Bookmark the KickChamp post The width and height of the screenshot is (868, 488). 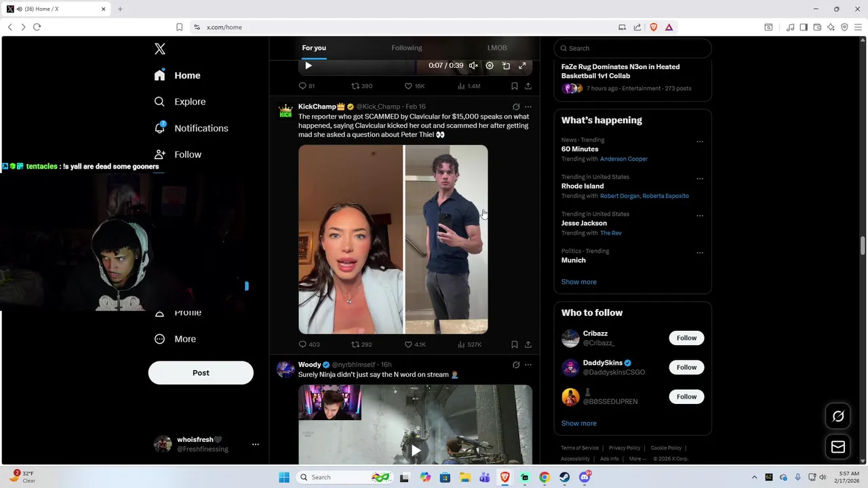click(514, 344)
